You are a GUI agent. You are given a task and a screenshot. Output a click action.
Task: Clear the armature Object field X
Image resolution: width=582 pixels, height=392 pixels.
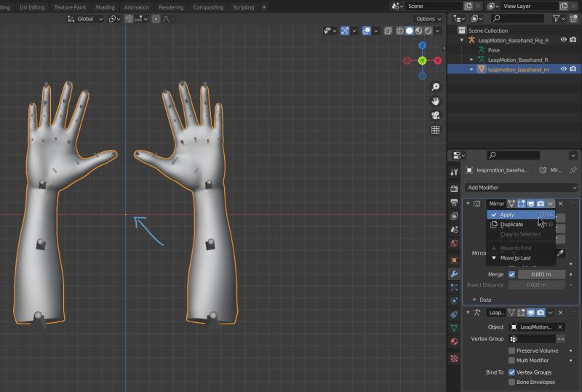click(560, 327)
